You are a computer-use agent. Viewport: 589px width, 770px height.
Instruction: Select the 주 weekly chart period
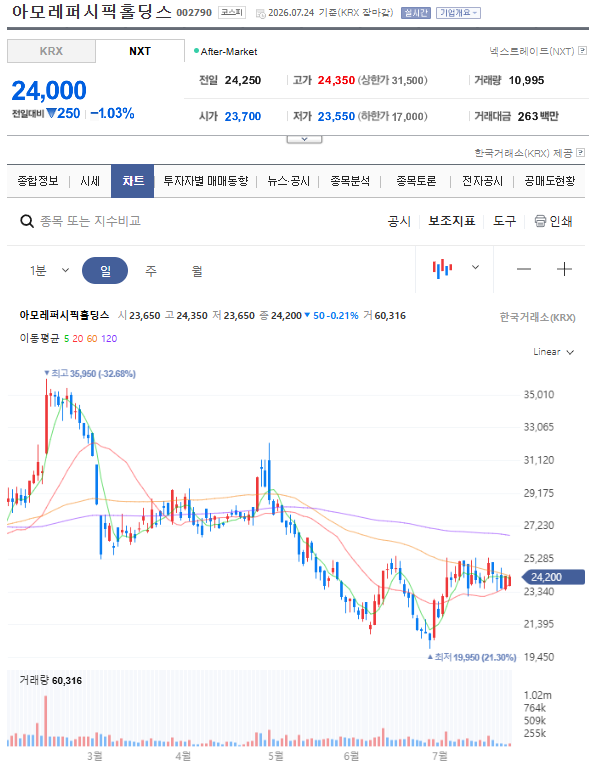[151, 271]
